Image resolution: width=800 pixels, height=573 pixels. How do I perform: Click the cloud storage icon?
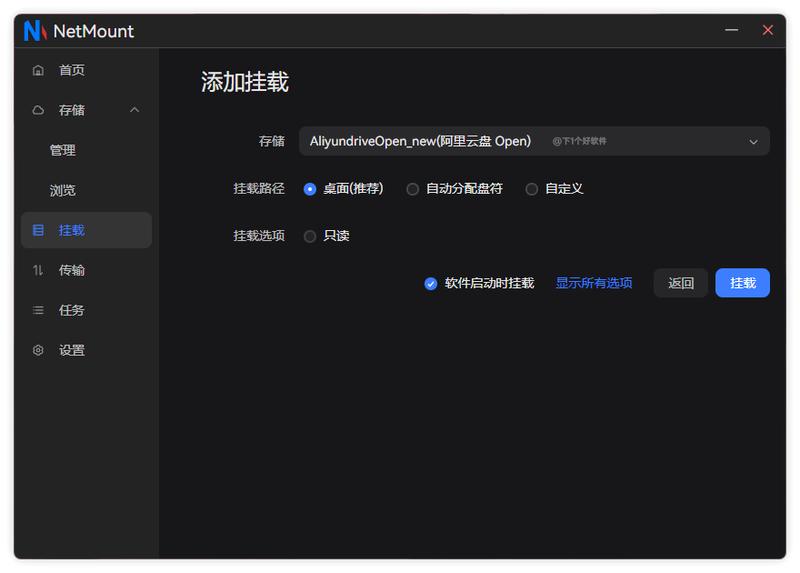(38, 110)
